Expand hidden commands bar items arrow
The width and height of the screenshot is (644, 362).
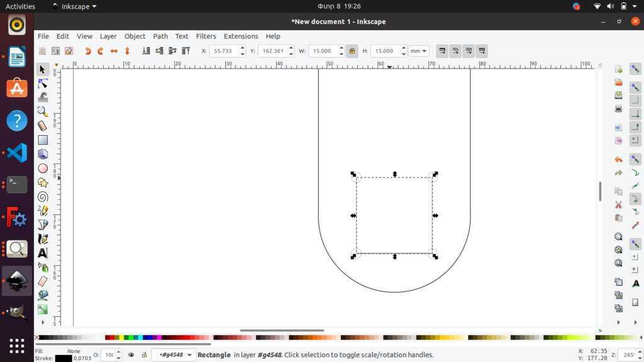pos(619,322)
